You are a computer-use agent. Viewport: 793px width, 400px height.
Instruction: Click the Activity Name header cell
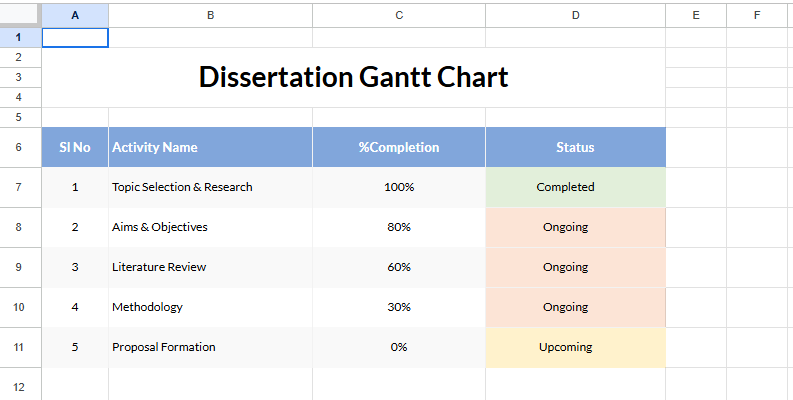coord(210,147)
